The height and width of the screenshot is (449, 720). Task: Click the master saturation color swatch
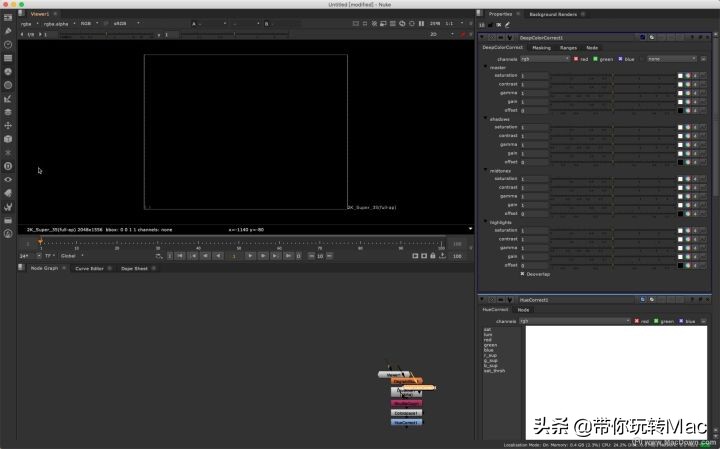680,76
